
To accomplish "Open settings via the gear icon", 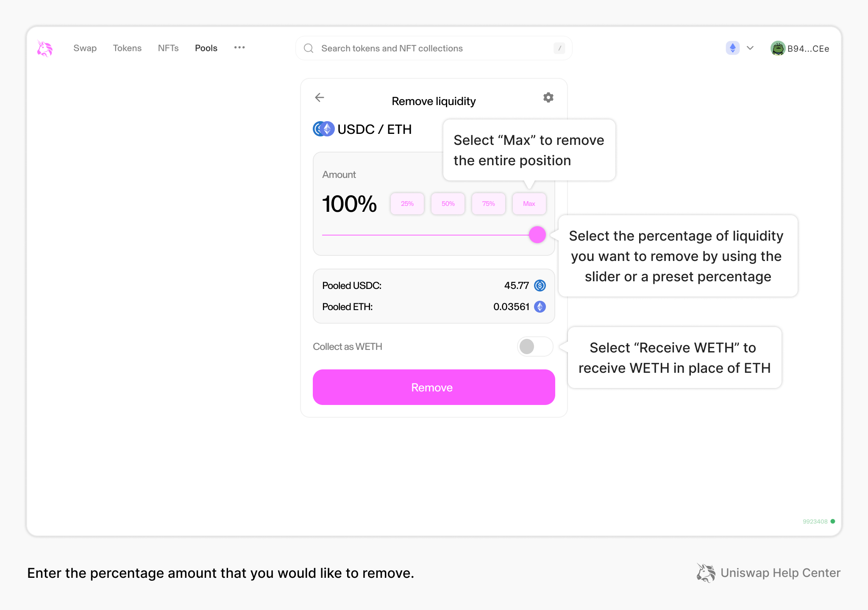I will point(548,97).
